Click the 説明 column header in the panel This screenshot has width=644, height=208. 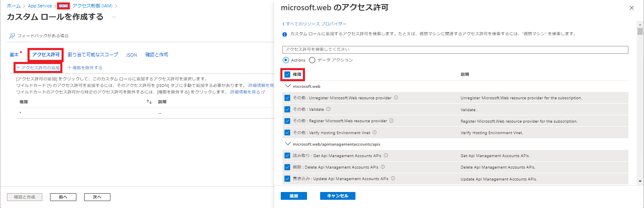465,74
